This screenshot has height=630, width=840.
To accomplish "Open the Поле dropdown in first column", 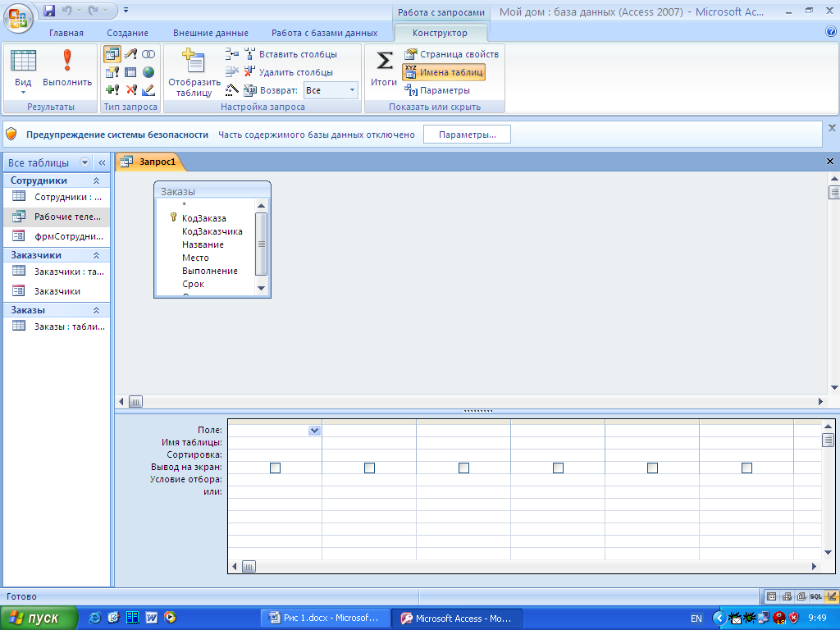I will click(314, 430).
